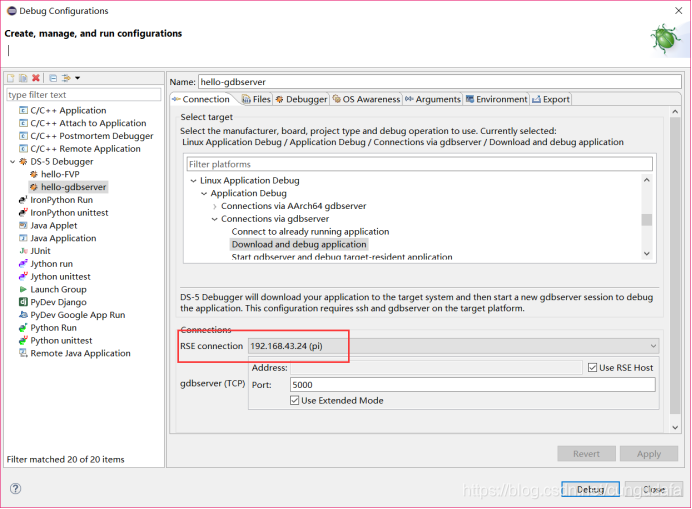Open the OS Awareness tab
692x509 pixels.
[x=366, y=99]
